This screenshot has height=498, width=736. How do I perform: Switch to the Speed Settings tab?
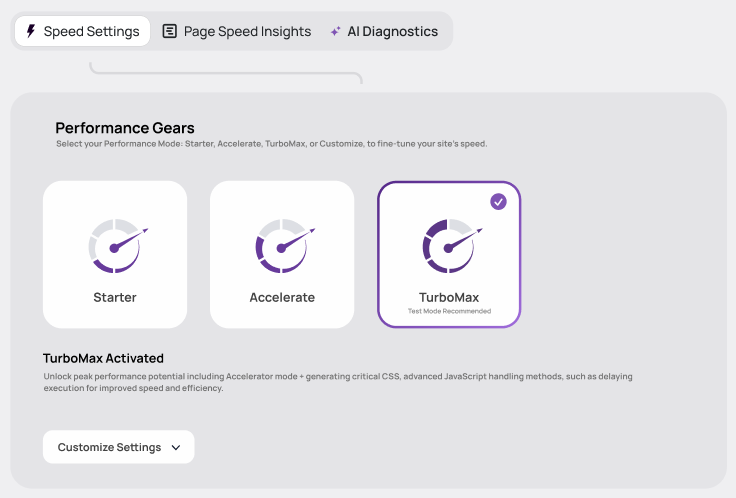(82, 31)
